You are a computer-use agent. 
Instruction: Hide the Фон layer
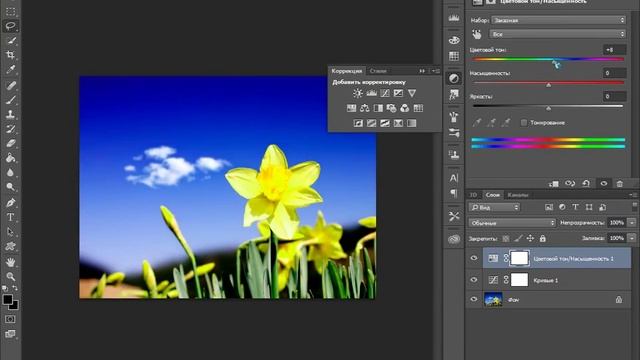[x=474, y=300]
